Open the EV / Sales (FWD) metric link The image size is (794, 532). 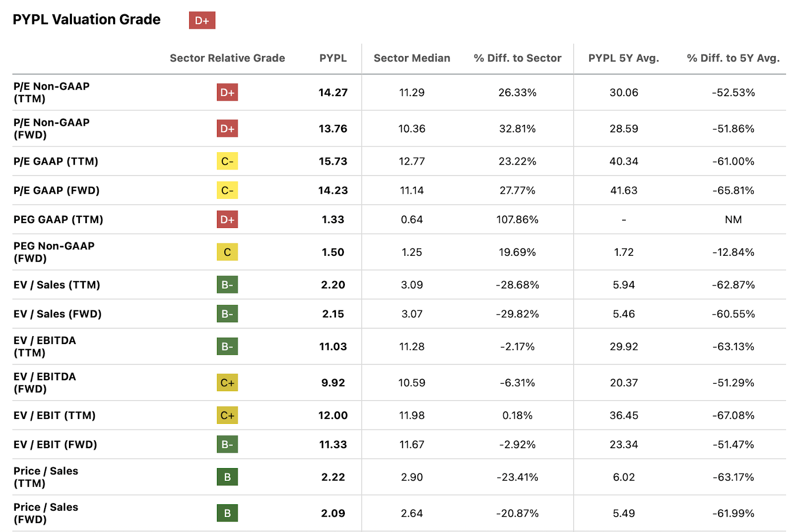click(x=58, y=314)
